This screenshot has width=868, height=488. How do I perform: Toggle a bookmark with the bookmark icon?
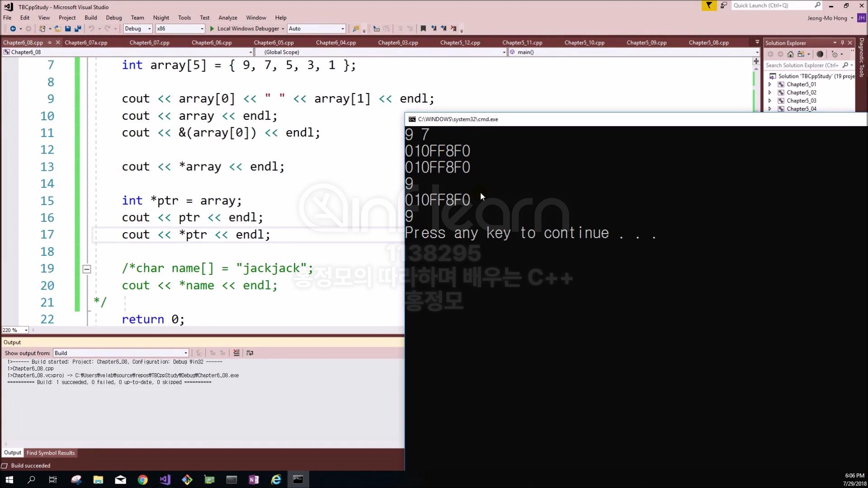[423, 28]
